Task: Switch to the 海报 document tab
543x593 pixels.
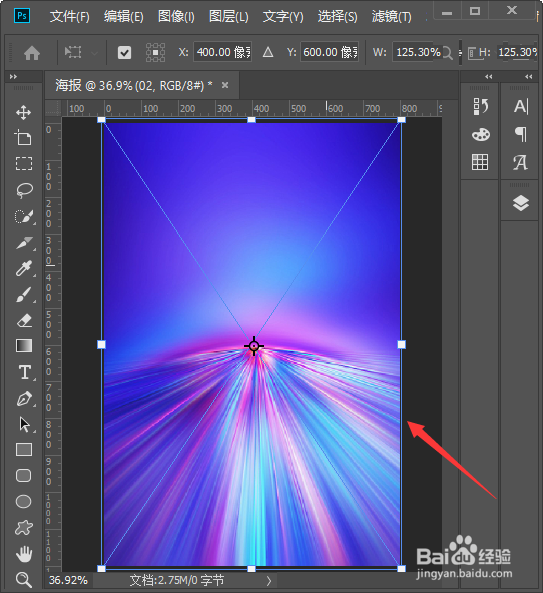Action: point(133,85)
